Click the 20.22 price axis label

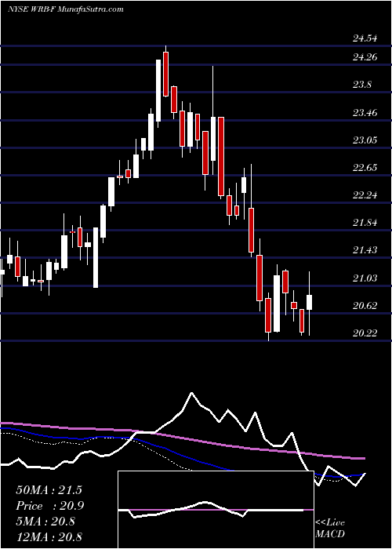click(365, 333)
